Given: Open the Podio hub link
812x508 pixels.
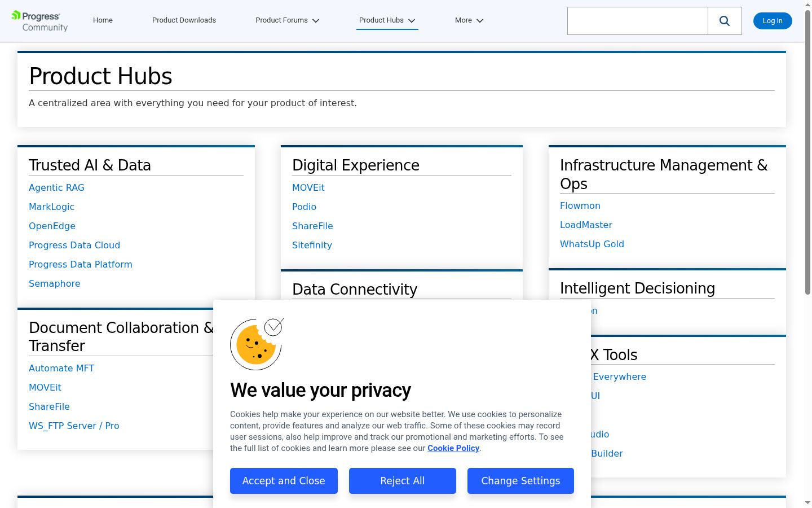Looking at the screenshot, I should click(x=304, y=207).
